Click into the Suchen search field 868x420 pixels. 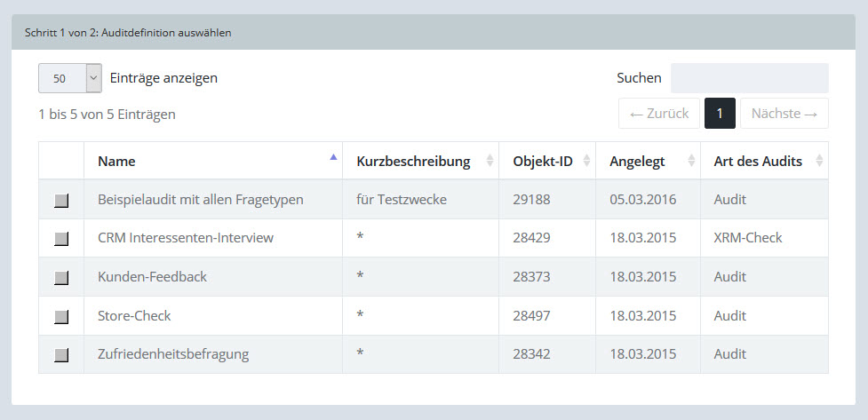coord(749,78)
